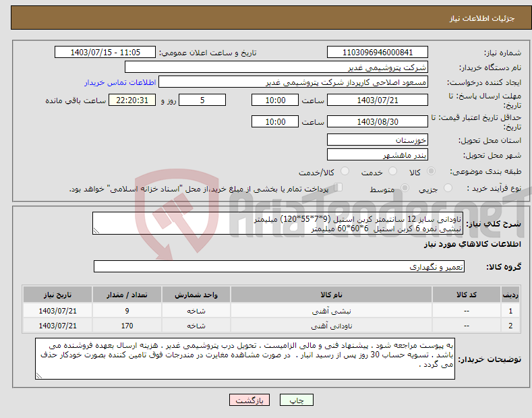This screenshot has height=418, width=532.
Task: Click the بازگشت back button
Action: (249, 400)
